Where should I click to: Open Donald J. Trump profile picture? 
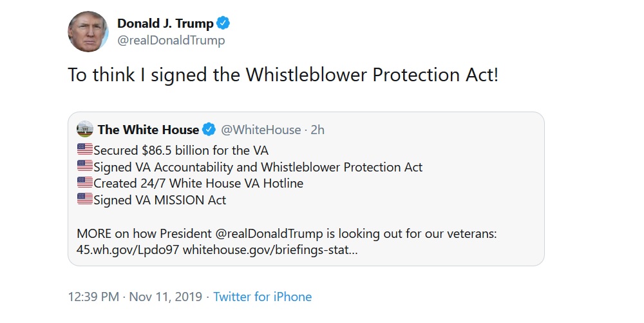(x=88, y=32)
